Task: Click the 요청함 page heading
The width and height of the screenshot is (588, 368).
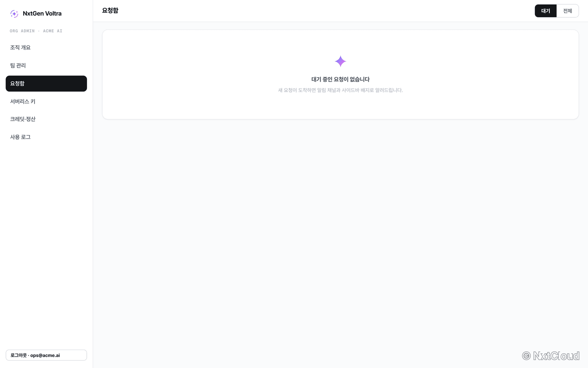Action: pos(110,11)
